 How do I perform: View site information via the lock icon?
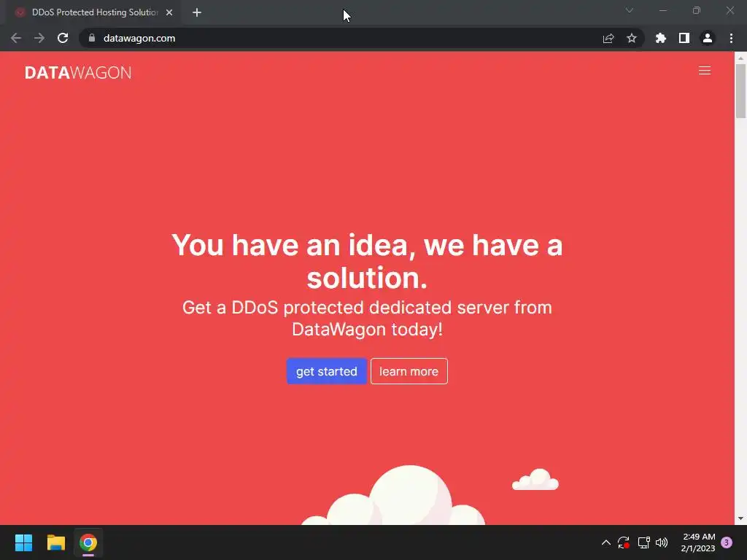[x=92, y=38]
